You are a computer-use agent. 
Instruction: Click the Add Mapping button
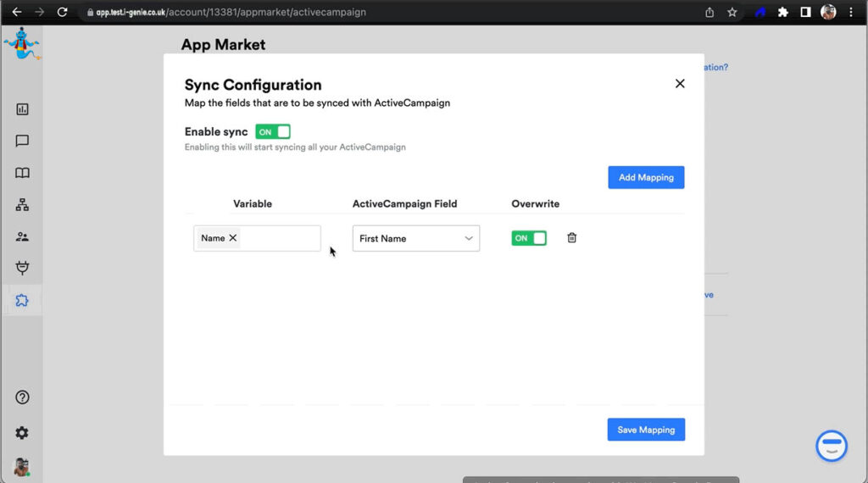click(x=645, y=177)
